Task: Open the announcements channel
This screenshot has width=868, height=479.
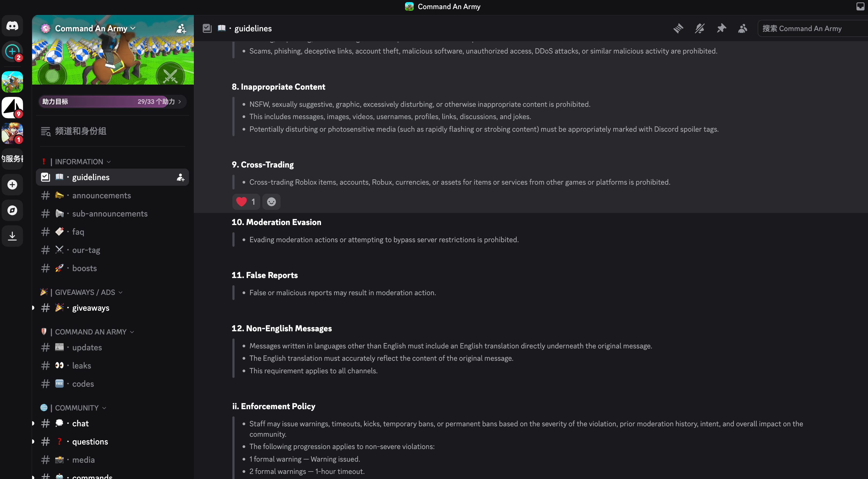Action: (112, 195)
